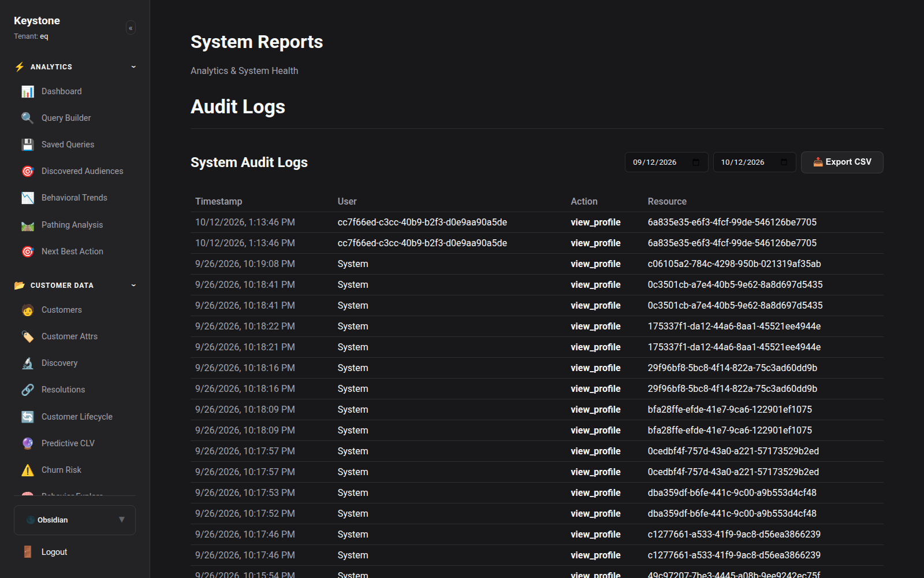Screen dimensions: 924x578
Task: Click resource c06105a2-784c-4298-950b-021319af35ab
Action: pyautogui.click(x=734, y=264)
